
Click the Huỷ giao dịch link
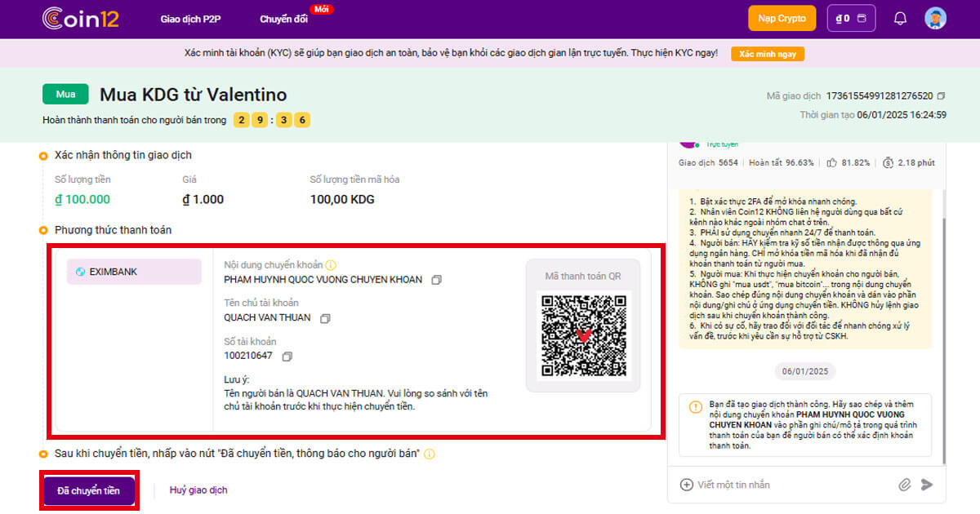(x=198, y=490)
